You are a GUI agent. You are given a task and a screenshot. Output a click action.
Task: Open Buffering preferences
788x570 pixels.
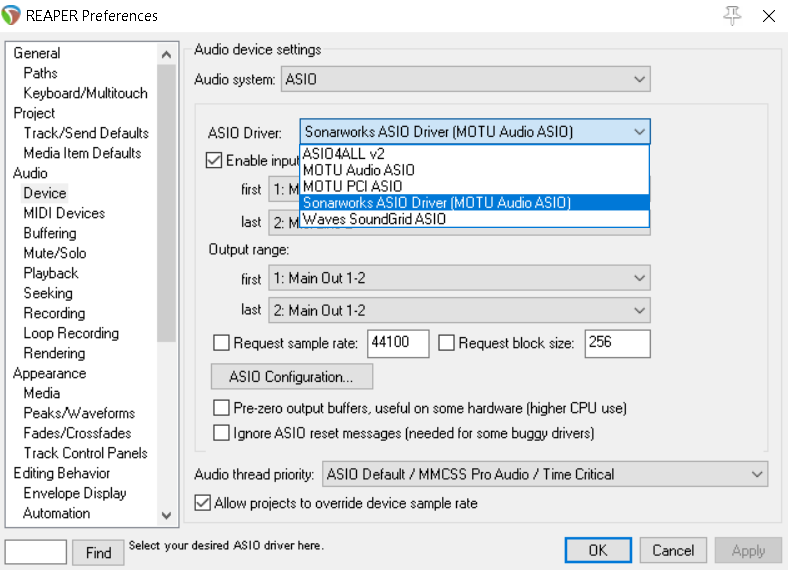[x=50, y=233]
